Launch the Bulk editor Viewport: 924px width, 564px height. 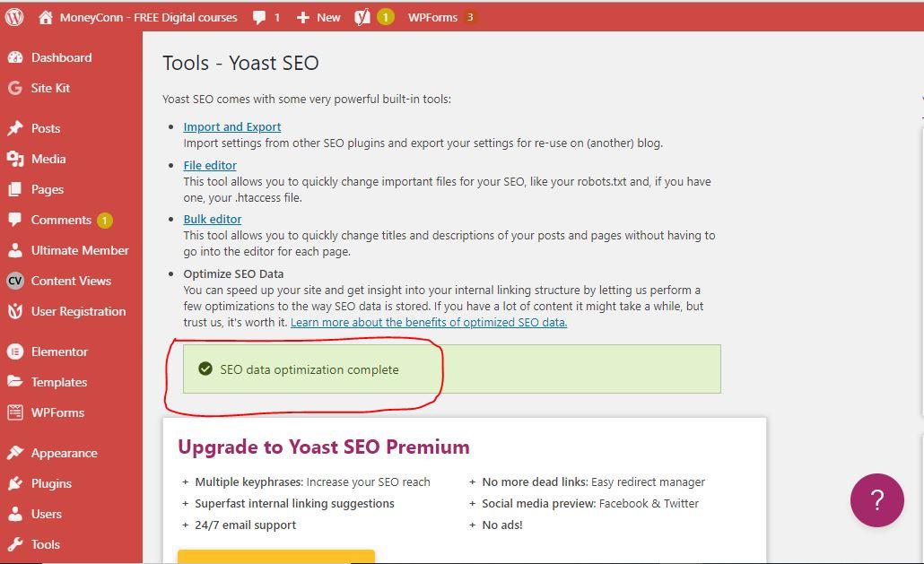click(x=212, y=219)
